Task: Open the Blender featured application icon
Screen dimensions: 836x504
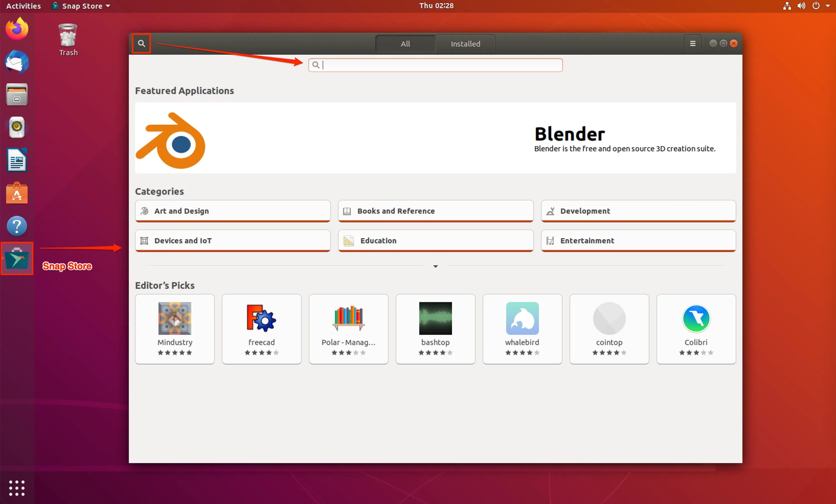Action: (x=172, y=140)
